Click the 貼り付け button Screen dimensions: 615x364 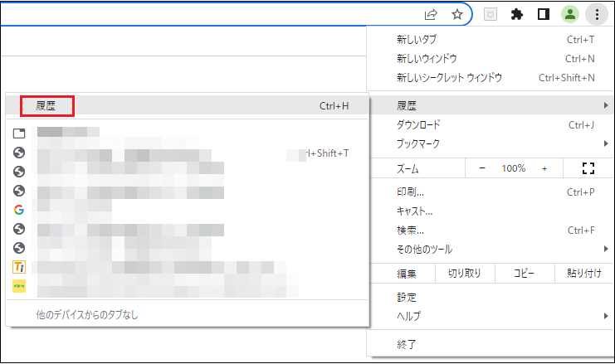584,274
